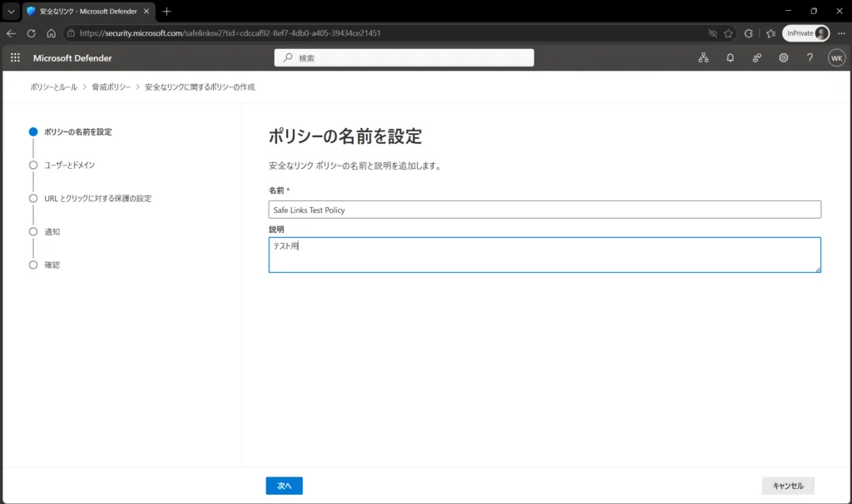
Task: Refresh the page with reload icon
Action: pyautogui.click(x=31, y=33)
